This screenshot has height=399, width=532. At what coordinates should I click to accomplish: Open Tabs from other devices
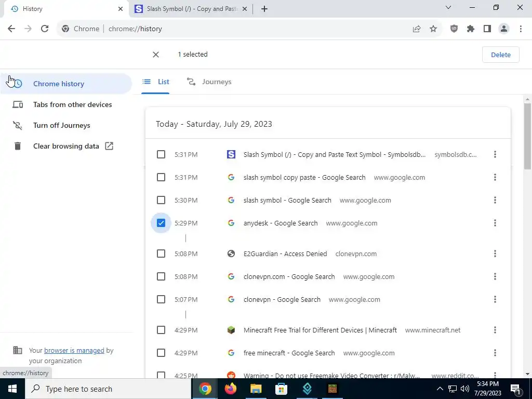tap(66, 104)
